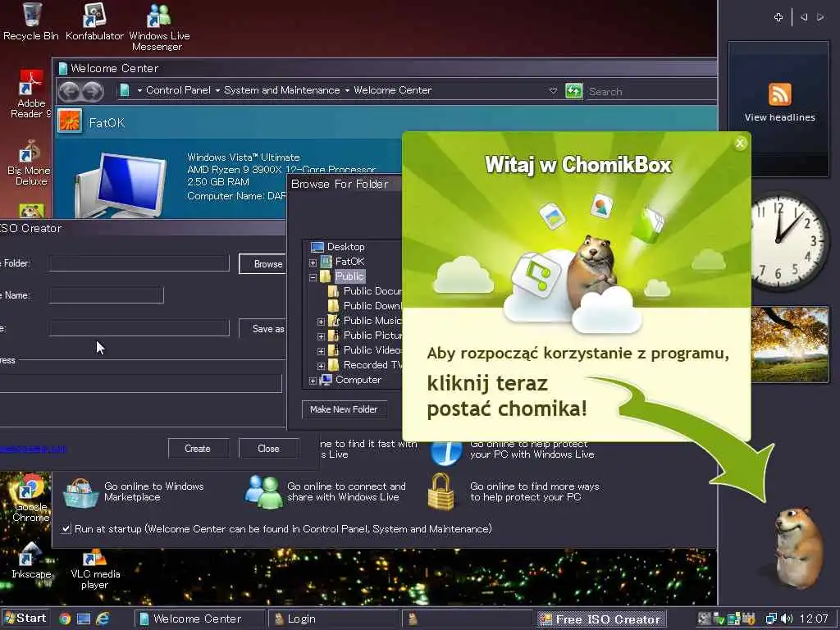Click the ISO Creator progress bar

point(140,383)
